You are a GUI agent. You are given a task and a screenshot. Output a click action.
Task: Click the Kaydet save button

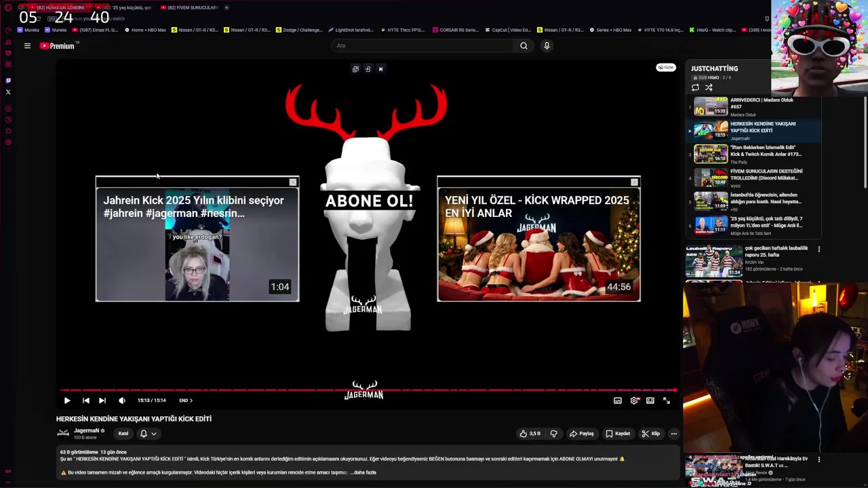(618, 434)
